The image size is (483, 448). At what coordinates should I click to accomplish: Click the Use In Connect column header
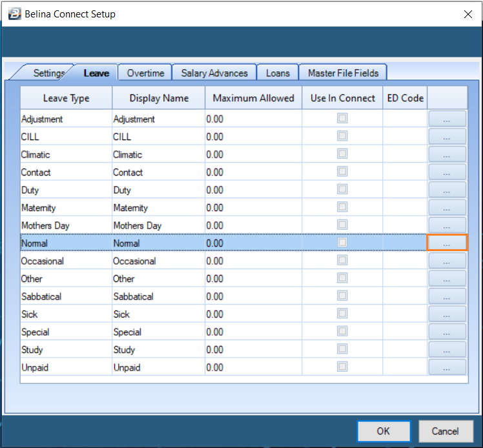[342, 98]
